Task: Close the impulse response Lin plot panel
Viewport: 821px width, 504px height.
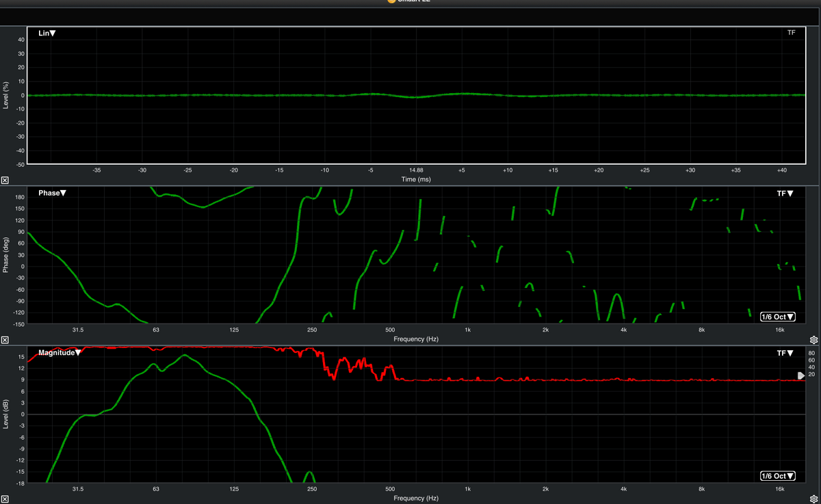Action: click(x=5, y=181)
